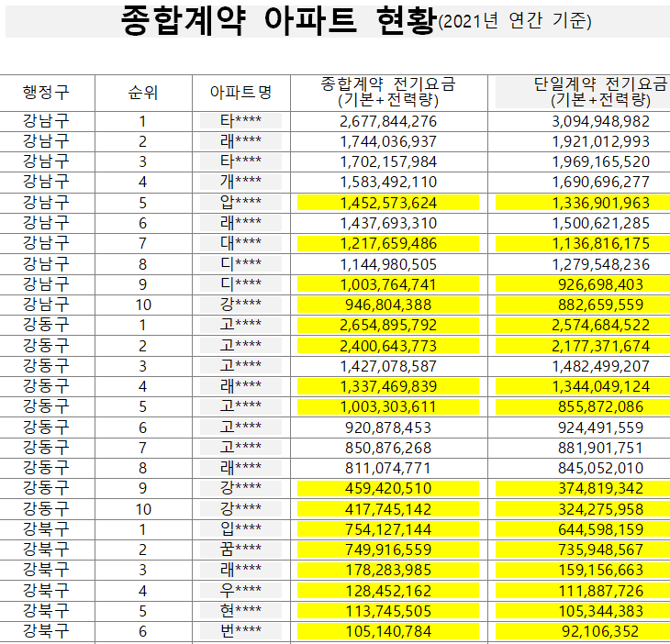
Task: Select highlighted cell 644,598,159
Action: [583, 529]
